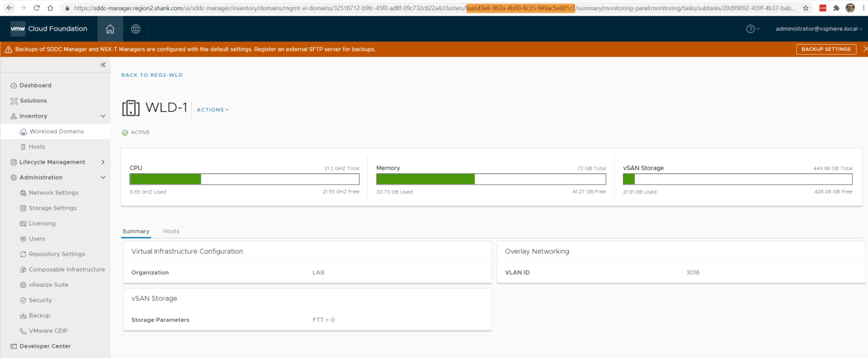Open the Licensing section icon

point(23,223)
